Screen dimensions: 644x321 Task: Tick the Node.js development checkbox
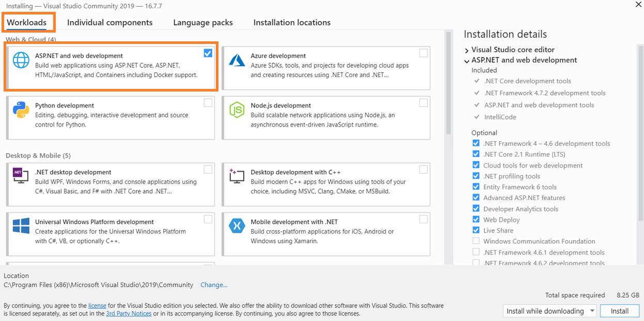[423, 103]
